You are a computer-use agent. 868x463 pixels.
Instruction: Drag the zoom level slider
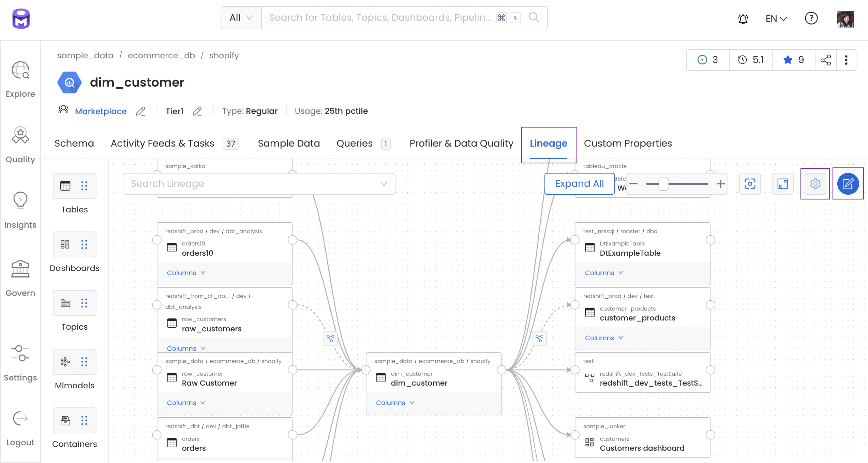click(664, 184)
